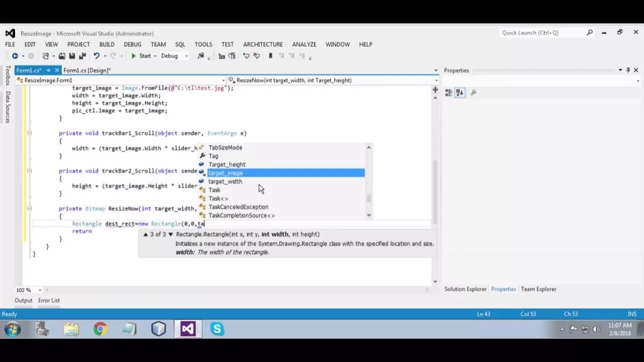Collapse the ResizeNow method outline
The image size is (644, 362).
[29, 208]
